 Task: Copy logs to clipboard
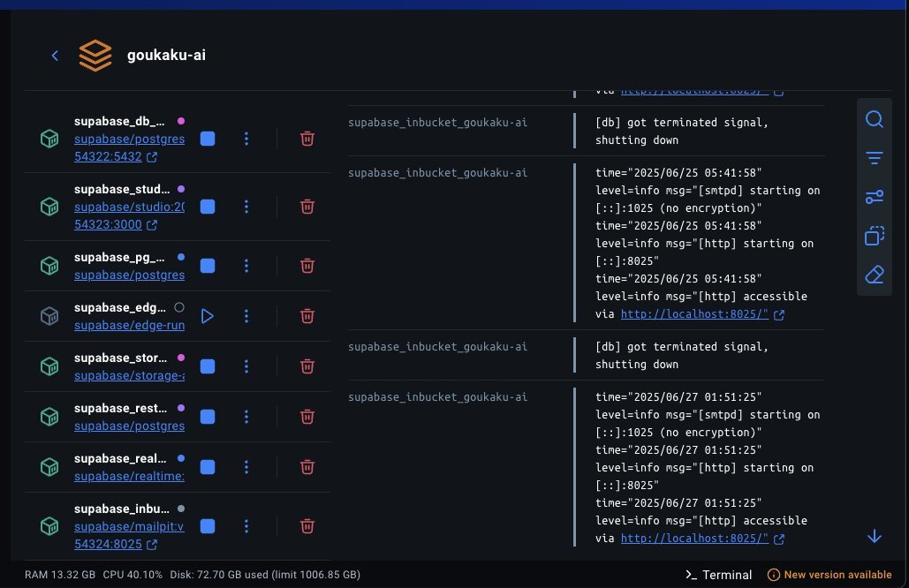click(875, 236)
